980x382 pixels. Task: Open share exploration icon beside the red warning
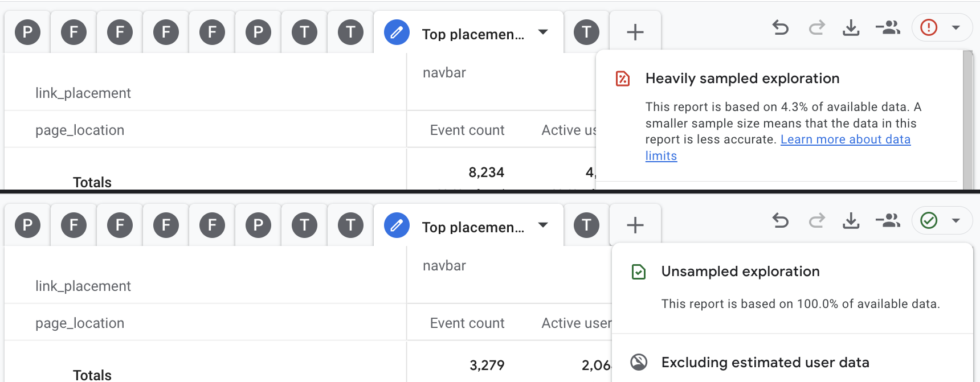coord(888,27)
